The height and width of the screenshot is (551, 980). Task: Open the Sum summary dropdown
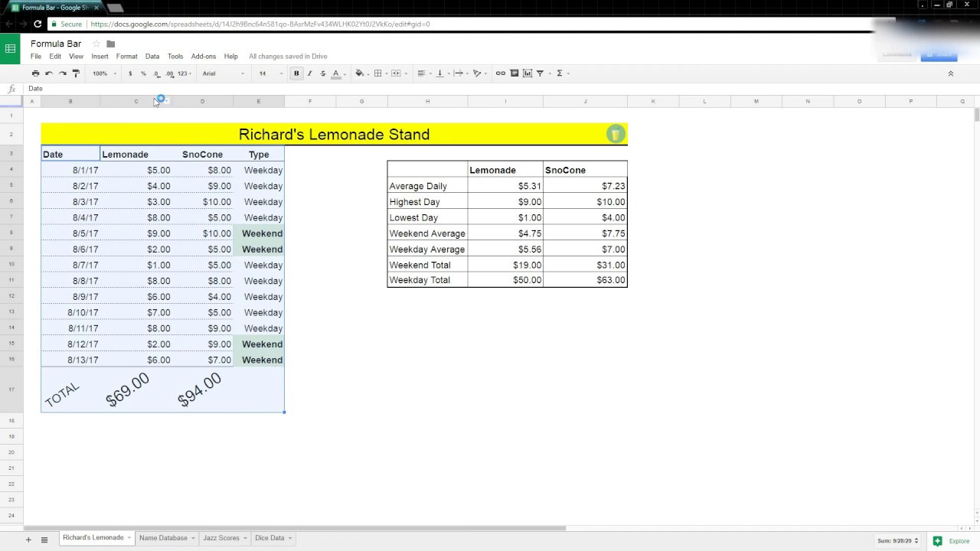click(898, 541)
